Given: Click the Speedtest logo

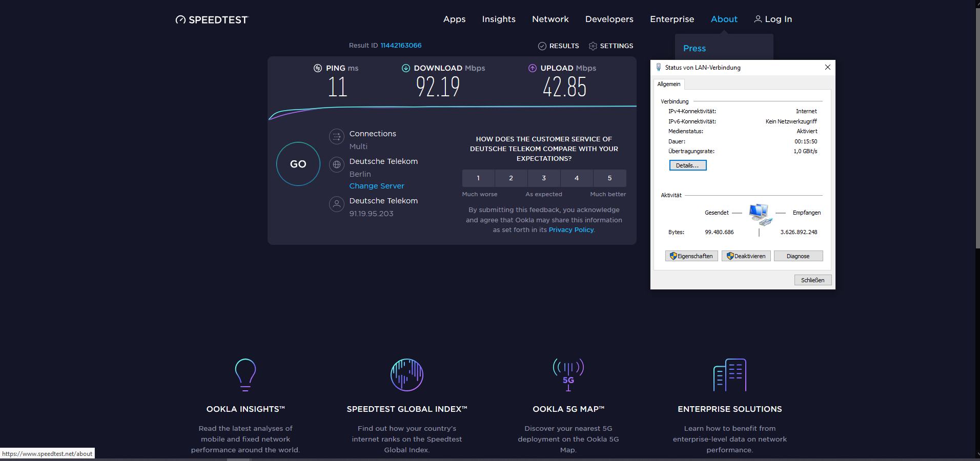Looking at the screenshot, I should 212,19.
